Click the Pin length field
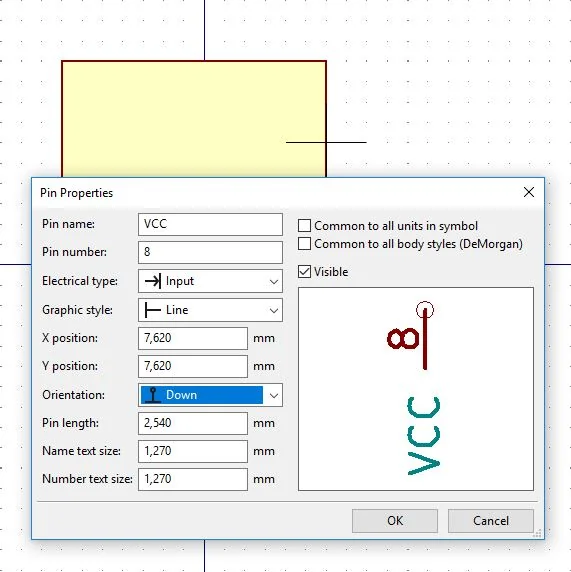Image resolution: width=571 pixels, height=572 pixels. (193, 423)
